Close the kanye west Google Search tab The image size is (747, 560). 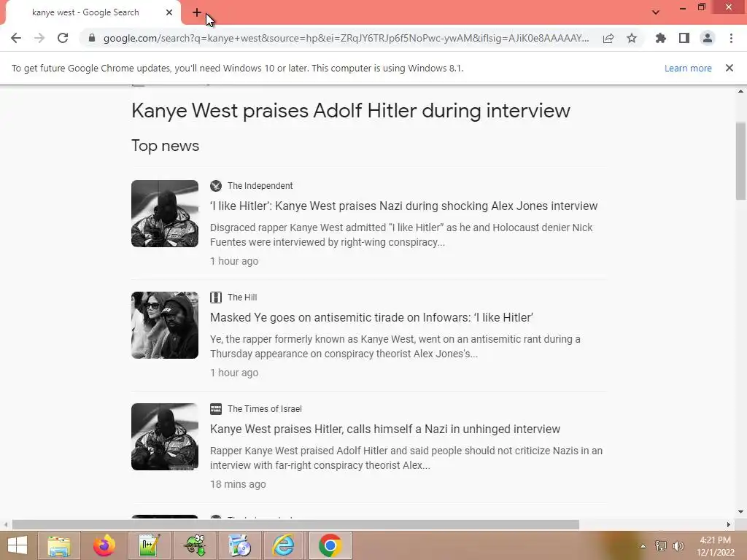[x=169, y=12]
